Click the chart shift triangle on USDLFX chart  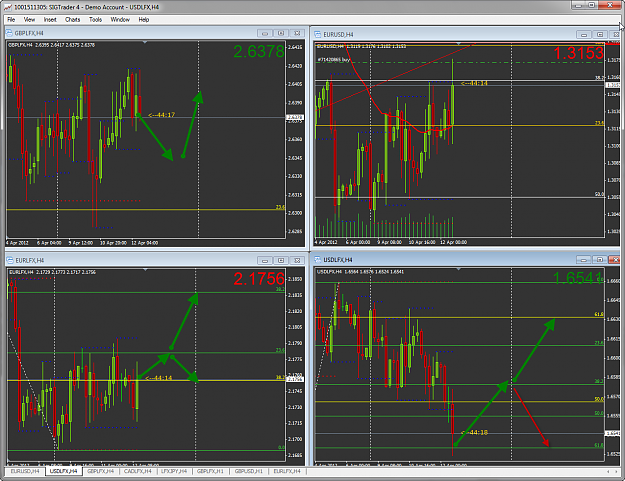pyautogui.click(x=458, y=269)
